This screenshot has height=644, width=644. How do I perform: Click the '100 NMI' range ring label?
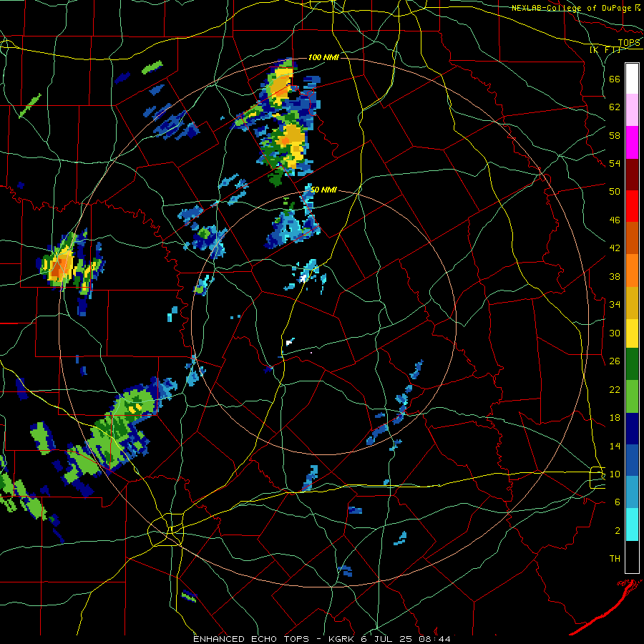(x=323, y=57)
